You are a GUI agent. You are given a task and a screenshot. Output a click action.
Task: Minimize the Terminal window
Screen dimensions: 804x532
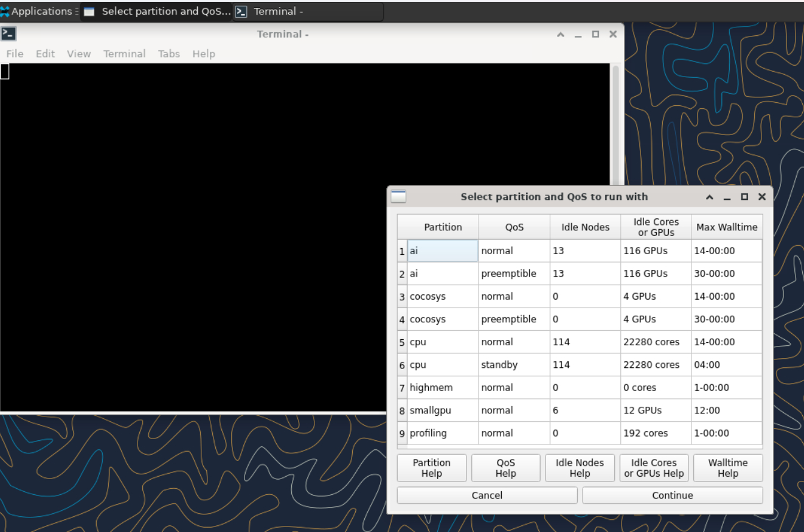tap(578, 35)
